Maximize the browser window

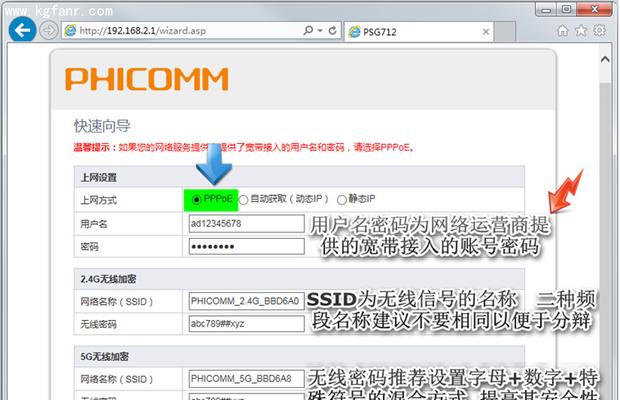[566, 9]
